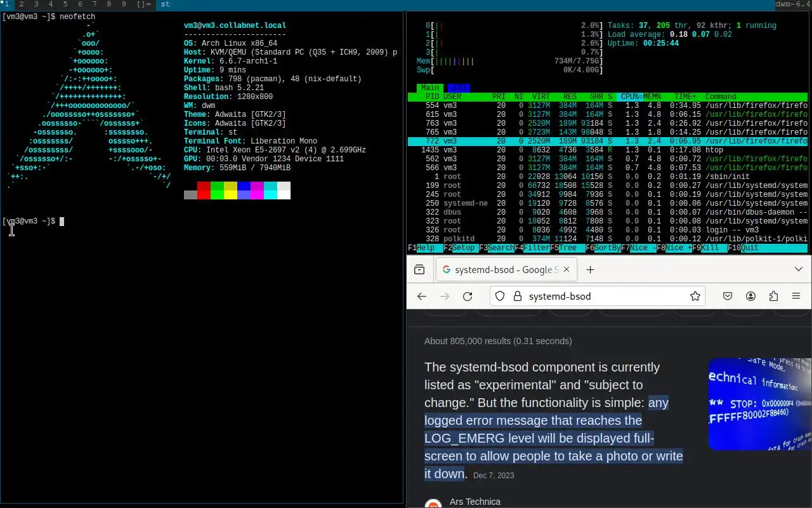
Task: Select the systemd-bsod Google Search tab
Action: click(506, 269)
